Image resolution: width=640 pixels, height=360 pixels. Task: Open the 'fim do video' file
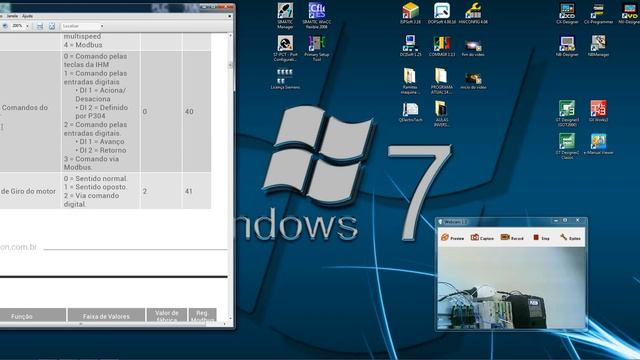click(x=473, y=48)
